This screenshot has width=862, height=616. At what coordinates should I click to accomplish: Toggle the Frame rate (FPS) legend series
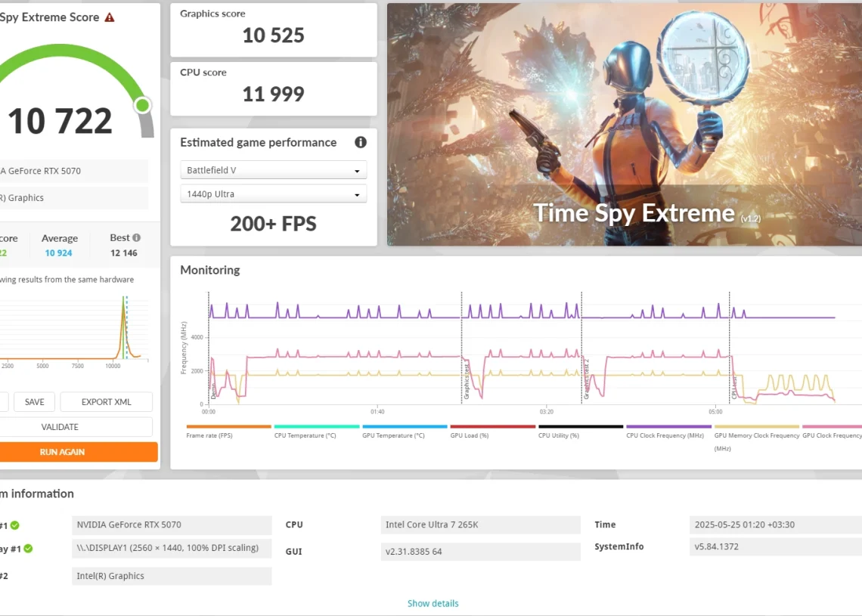click(x=228, y=432)
